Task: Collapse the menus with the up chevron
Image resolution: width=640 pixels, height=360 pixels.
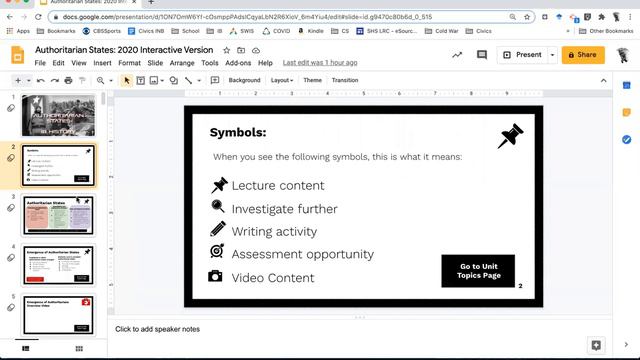Action: [604, 80]
